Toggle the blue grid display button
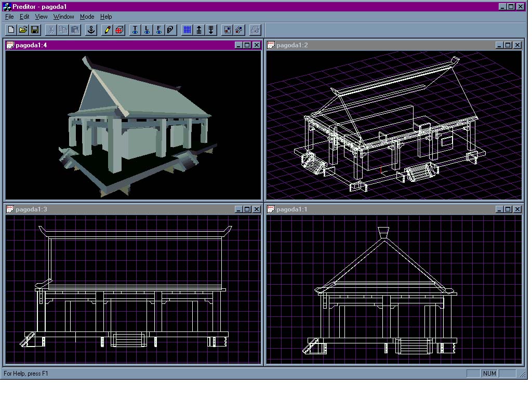The image size is (532, 399). click(187, 30)
